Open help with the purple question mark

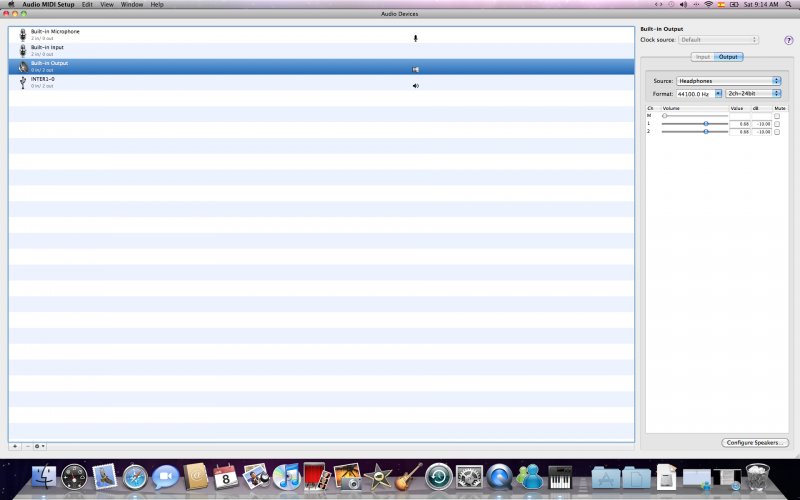[789, 40]
